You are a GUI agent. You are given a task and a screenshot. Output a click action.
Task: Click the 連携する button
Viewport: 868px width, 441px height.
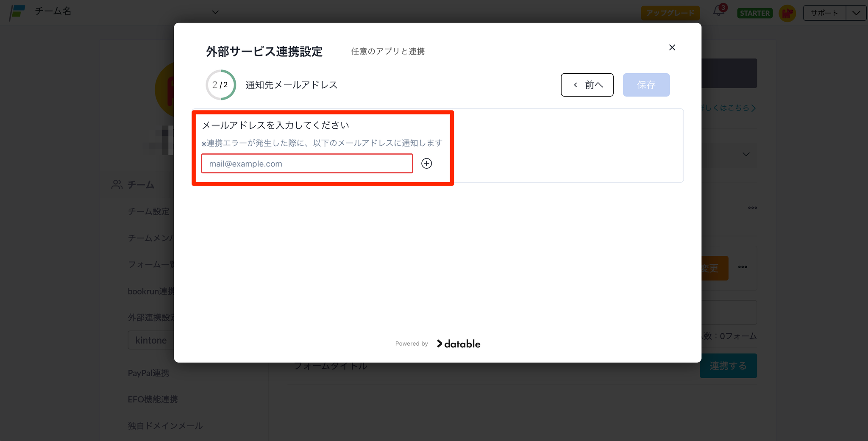click(728, 366)
